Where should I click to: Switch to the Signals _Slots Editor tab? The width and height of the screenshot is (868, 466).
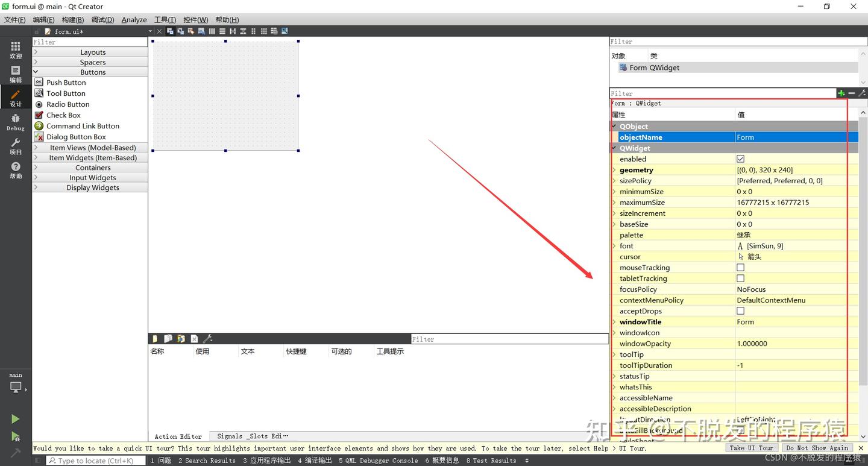click(252, 436)
